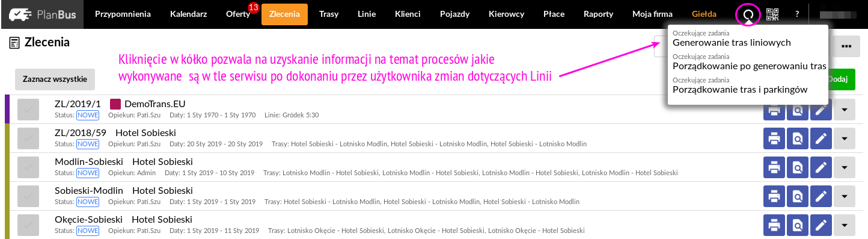
Task: Expand actions dropdown for Sobieski-Modlin
Action: 845,196
